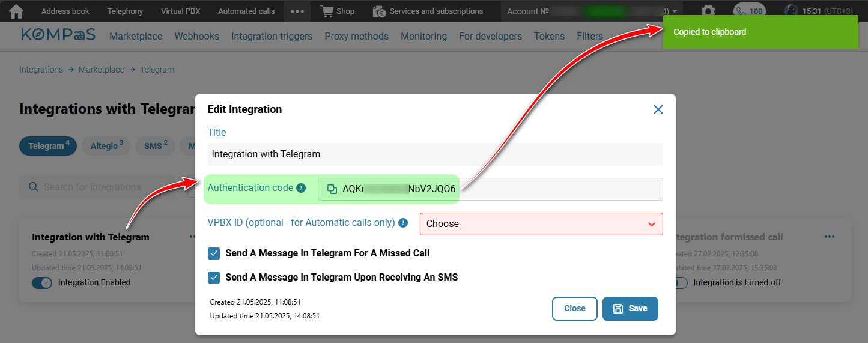Select the SMS filter chip
Screen dimensions: 868x343
coord(155,146)
